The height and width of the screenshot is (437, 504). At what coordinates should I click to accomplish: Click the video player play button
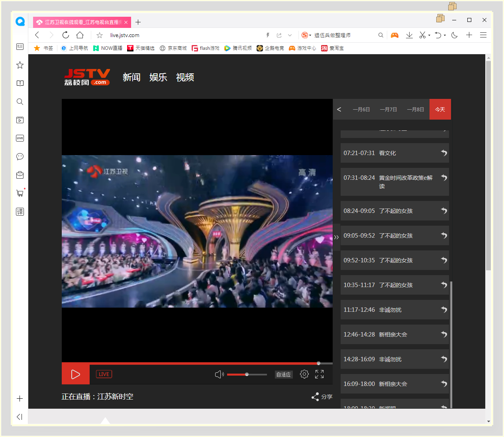75,374
